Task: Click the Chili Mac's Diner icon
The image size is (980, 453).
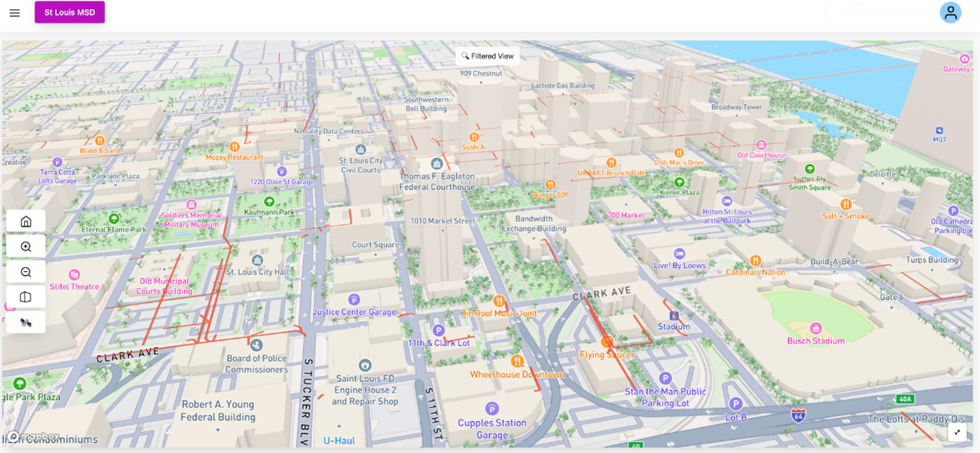Action: [x=679, y=153]
